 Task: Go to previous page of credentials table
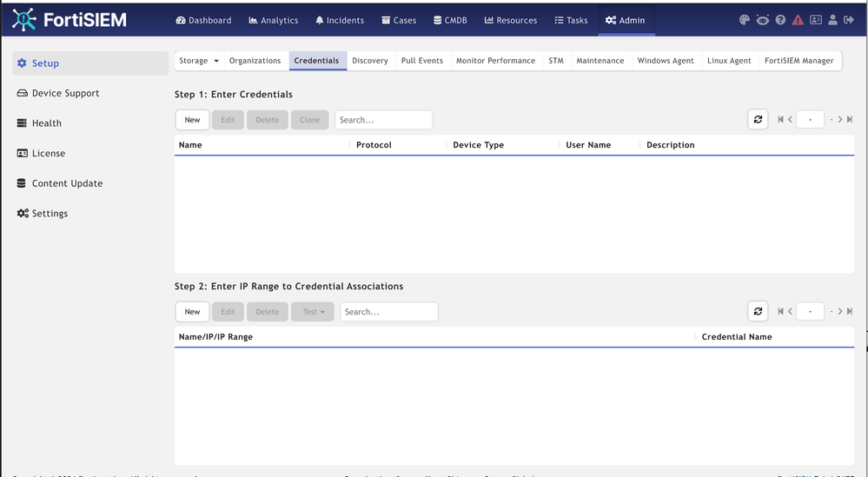coord(790,120)
